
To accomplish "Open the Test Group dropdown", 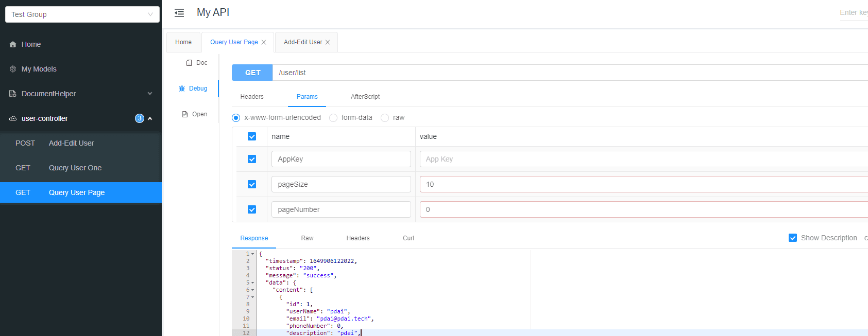I will click(82, 14).
